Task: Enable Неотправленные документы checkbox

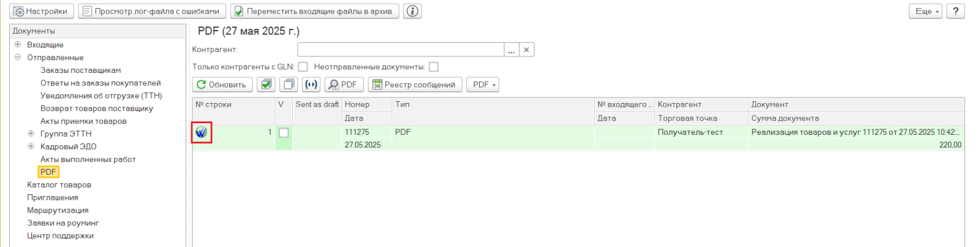Action: [x=434, y=67]
